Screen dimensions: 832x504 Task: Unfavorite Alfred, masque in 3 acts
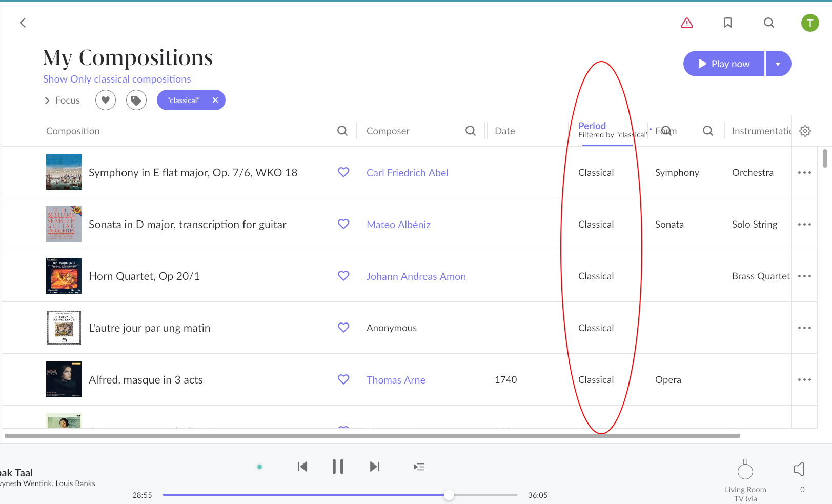pyautogui.click(x=343, y=379)
